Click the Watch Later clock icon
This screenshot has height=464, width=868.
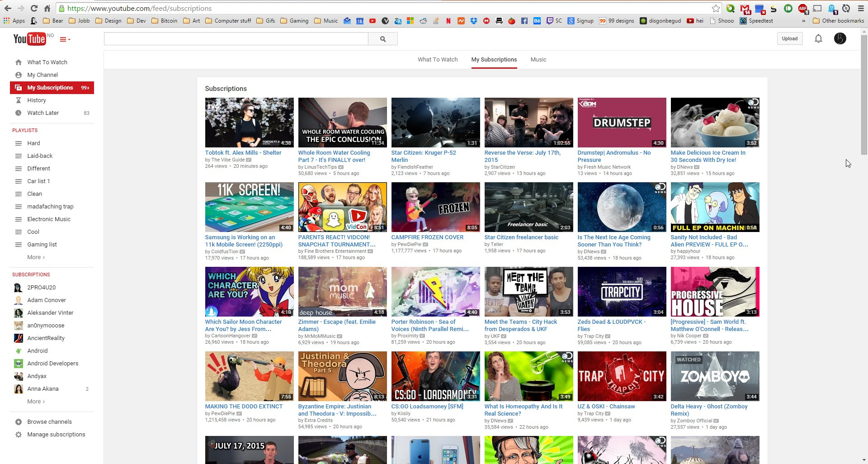[19, 113]
